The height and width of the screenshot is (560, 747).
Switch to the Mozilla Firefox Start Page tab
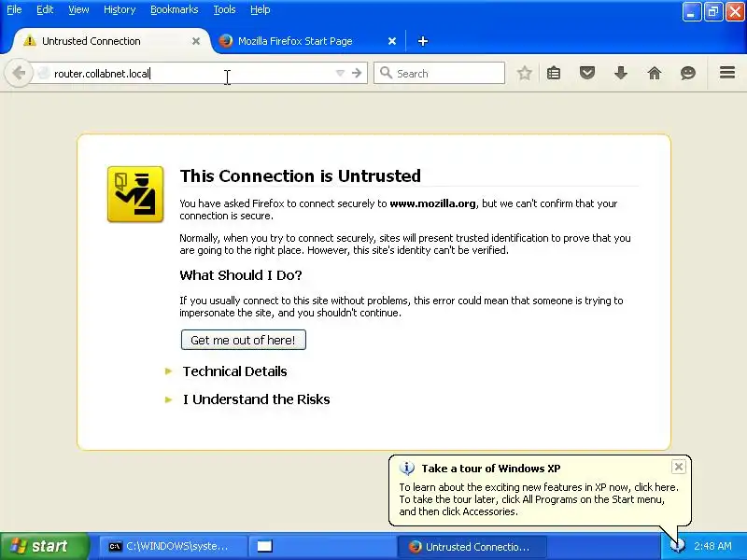[307, 41]
